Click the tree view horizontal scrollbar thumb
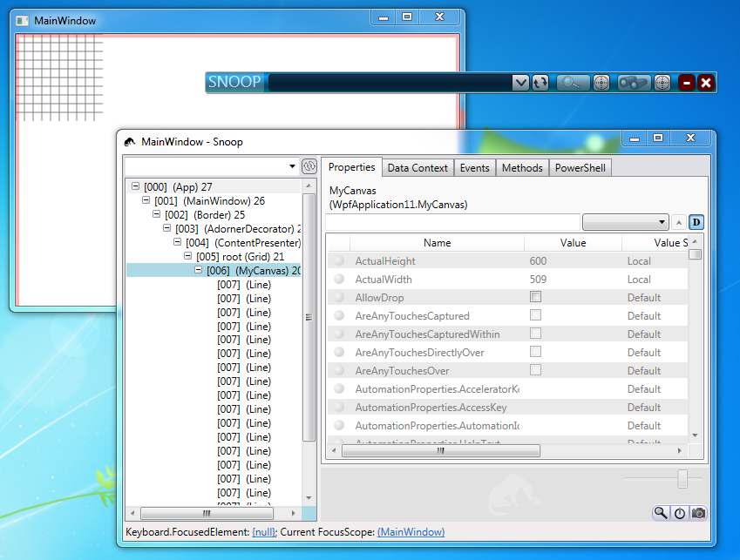The width and height of the screenshot is (740, 560). tap(207, 513)
